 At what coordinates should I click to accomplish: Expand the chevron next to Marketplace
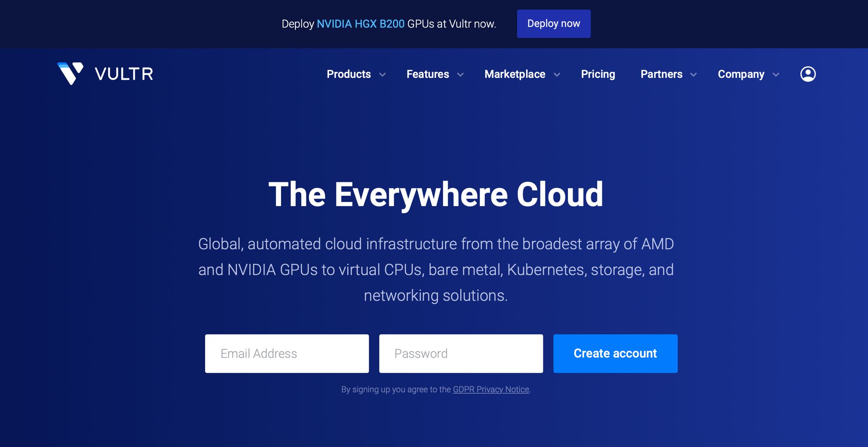(557, 75)
